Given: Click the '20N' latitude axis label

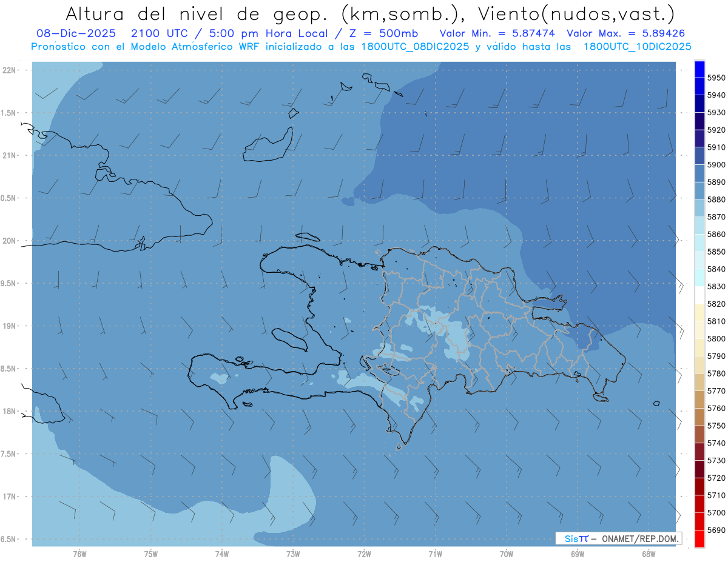Looking at the screenshot, I should 8,241.
